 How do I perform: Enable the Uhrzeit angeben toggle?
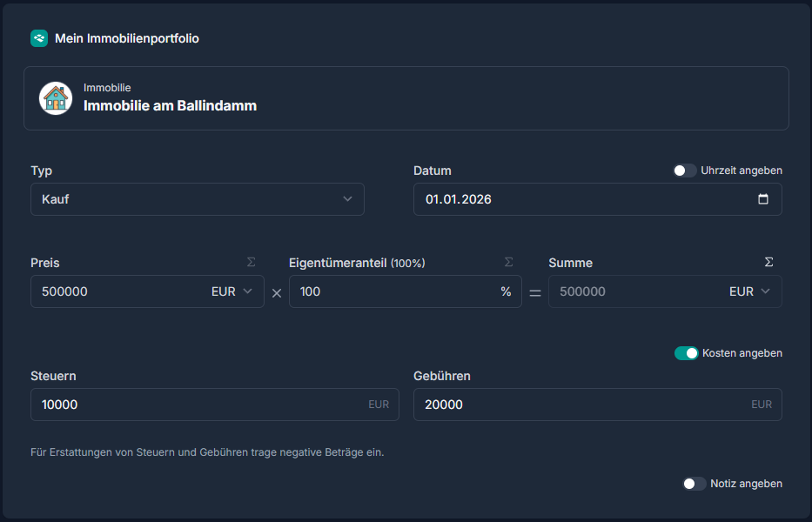coord(684,171)
